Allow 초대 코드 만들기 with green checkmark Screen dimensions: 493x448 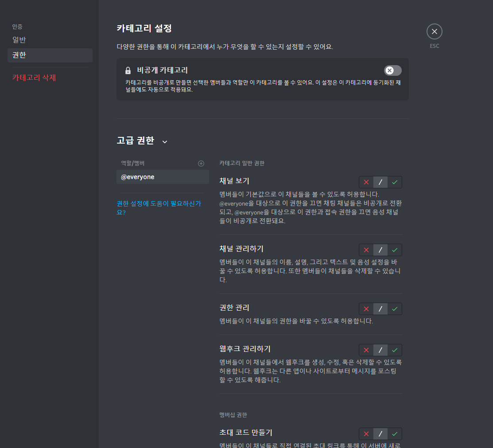tap(395, 434)
